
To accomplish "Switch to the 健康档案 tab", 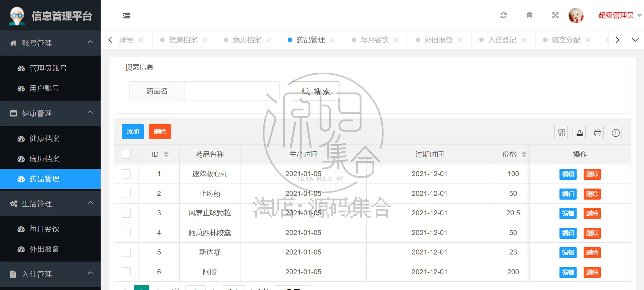I will coord(183,40).
